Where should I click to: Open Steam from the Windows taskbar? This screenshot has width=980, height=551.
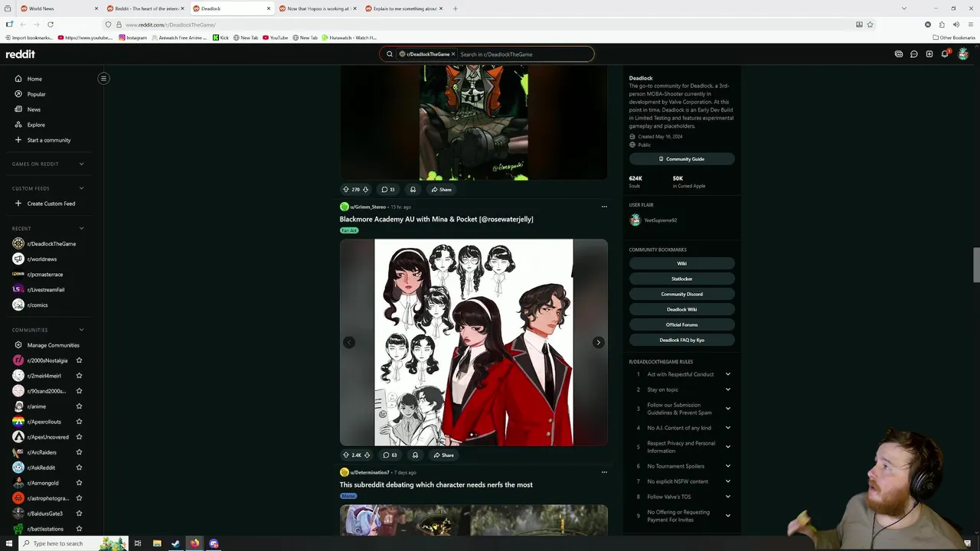point(175,543)
